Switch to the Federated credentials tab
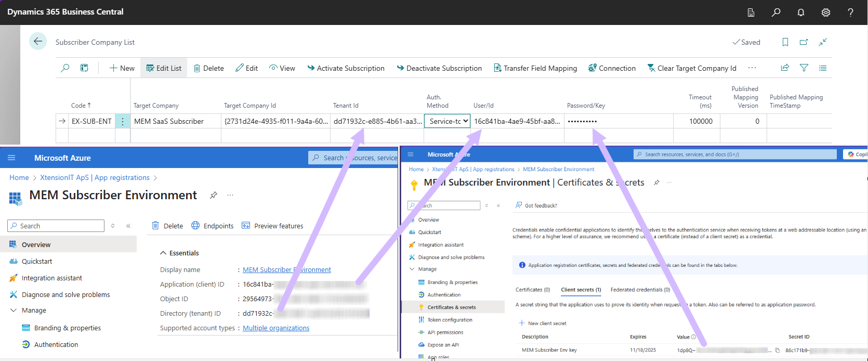The image size is (868, 361). point(640,290)
